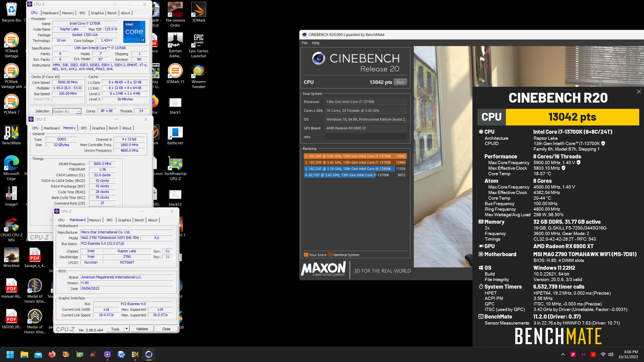Screen dimensions: 644x362
Task: Open Batman Arkham desktop shortcut
Action: point(175,45)
